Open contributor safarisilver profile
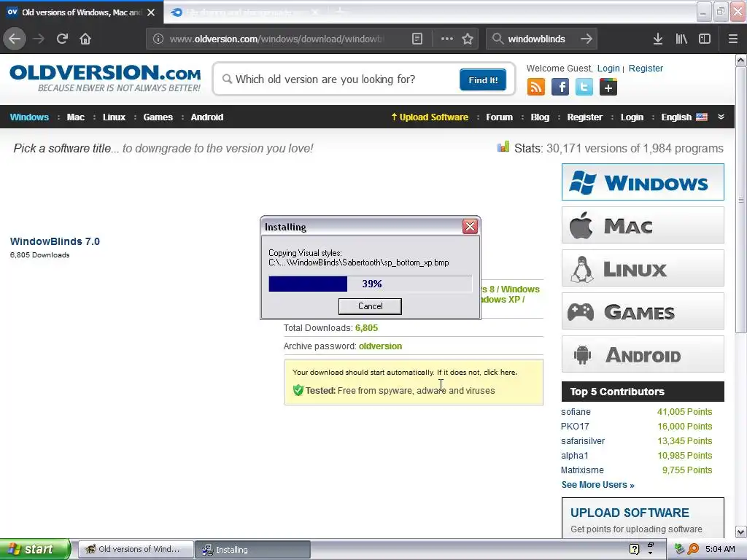Viewport: 747px width, 560px height. 583,441
